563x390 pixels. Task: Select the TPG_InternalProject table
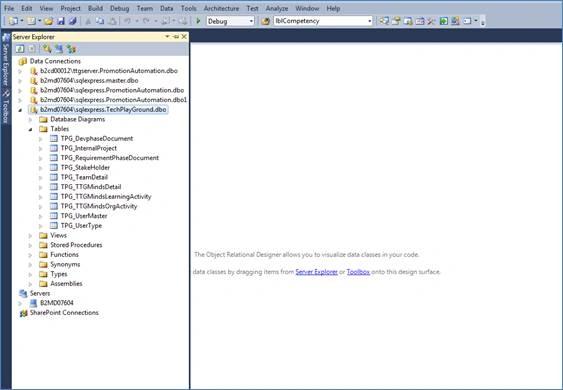point(88,148)
